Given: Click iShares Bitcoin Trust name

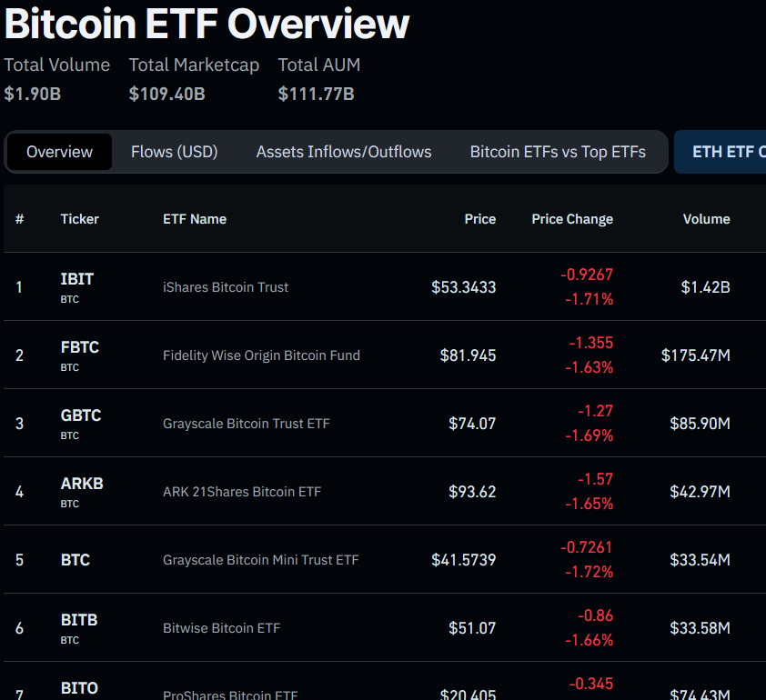Looking at the screenshot, I should pyautogui.click(x=226, y=287).
